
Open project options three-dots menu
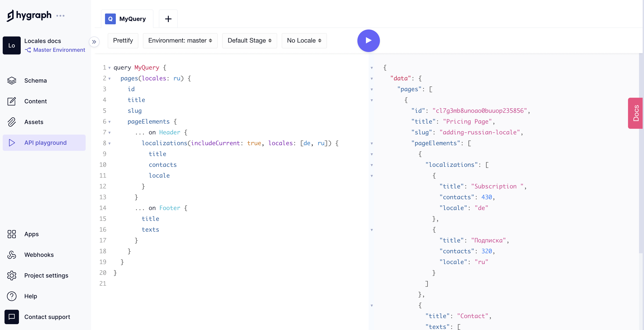pyautogui.click(x=60, y=16)
